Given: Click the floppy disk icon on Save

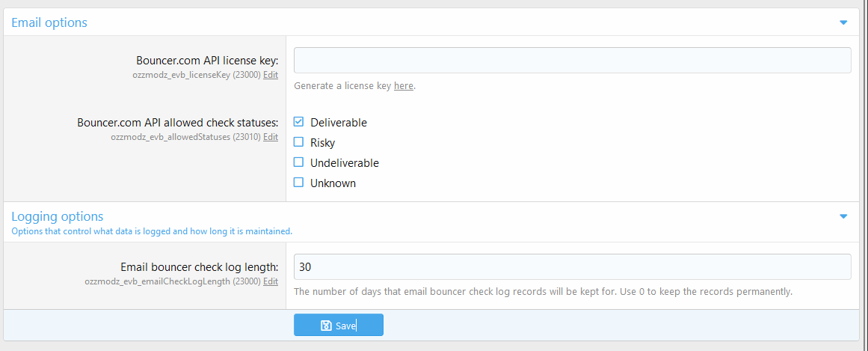Looking at the screenshot, I should click(326, 326).
